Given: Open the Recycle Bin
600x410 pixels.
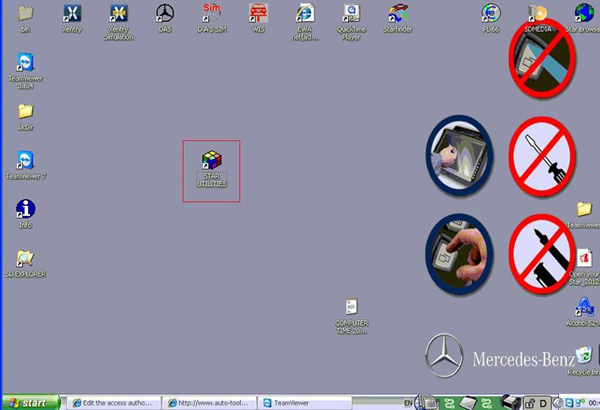Looking at the screenshot, I should tap(584, 356).
